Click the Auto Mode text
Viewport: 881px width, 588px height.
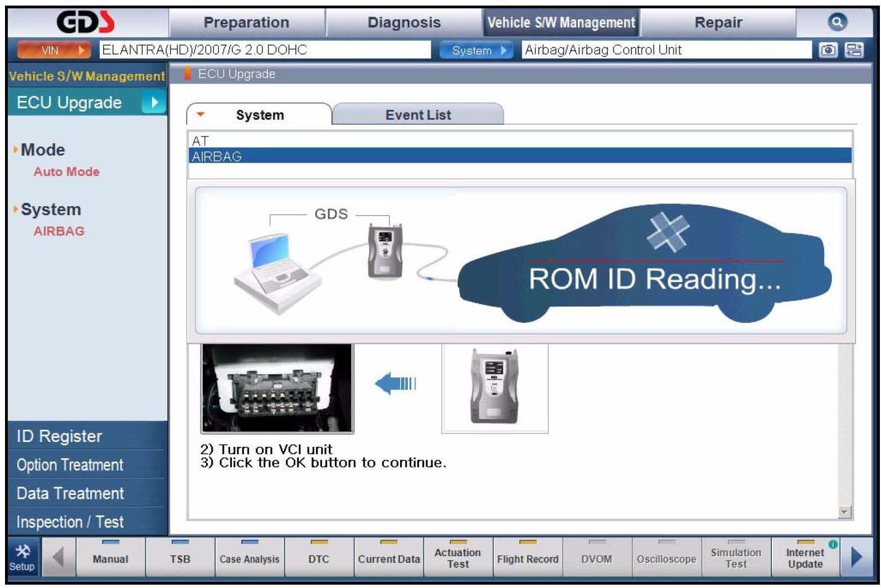66,172
